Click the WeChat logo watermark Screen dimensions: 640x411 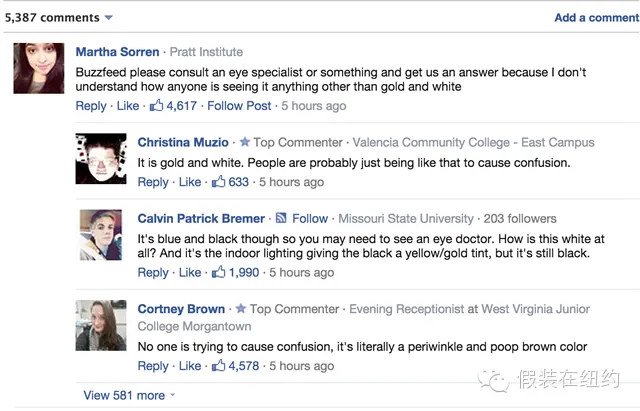click(493, 380)
